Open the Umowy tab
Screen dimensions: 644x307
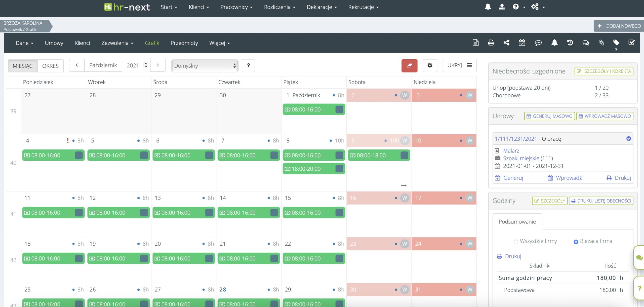(54, 43)
